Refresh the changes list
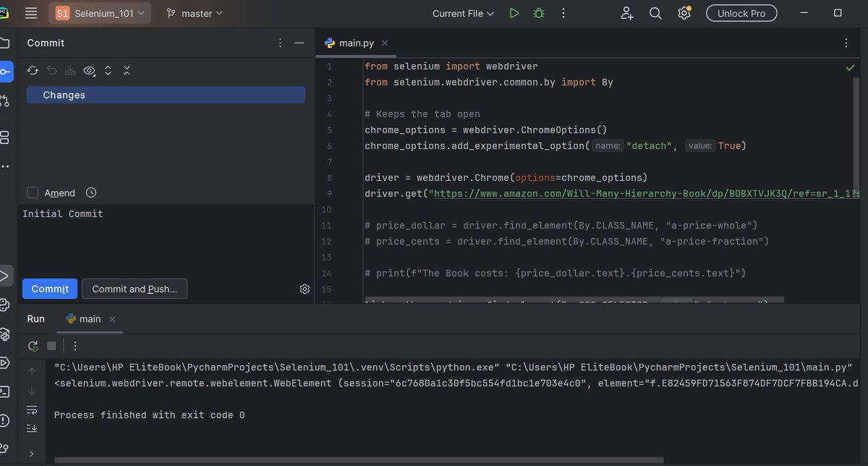 33,70
